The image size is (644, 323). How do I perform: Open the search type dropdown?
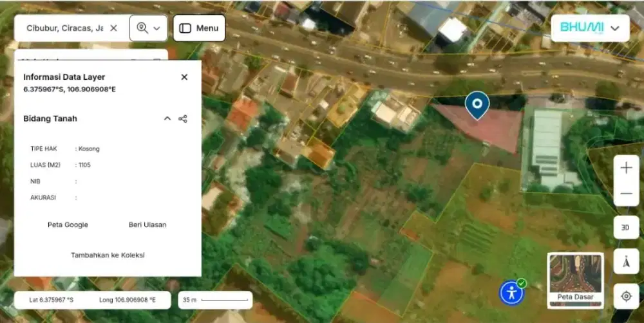[x=149, y=28]
